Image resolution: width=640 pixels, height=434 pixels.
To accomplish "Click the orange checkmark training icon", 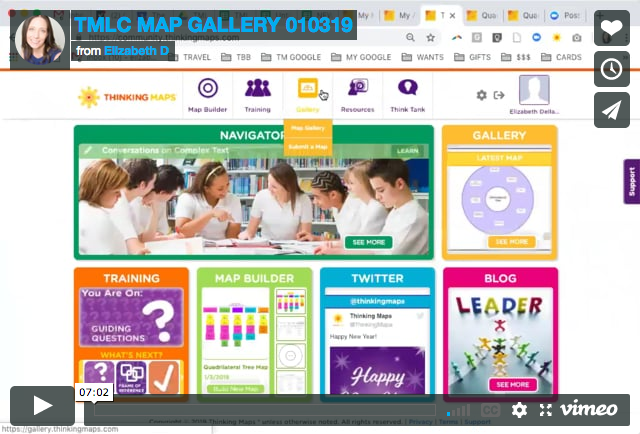I will tap(164, 376).
